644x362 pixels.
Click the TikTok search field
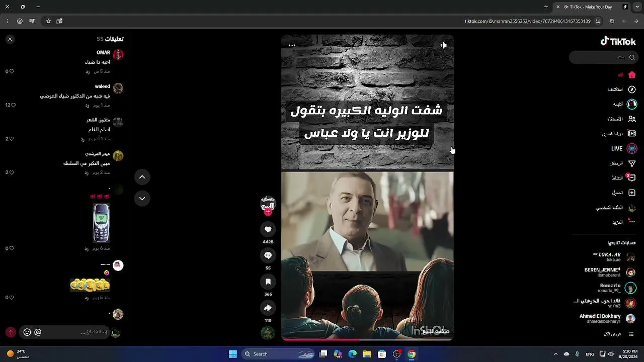(603, 57)
